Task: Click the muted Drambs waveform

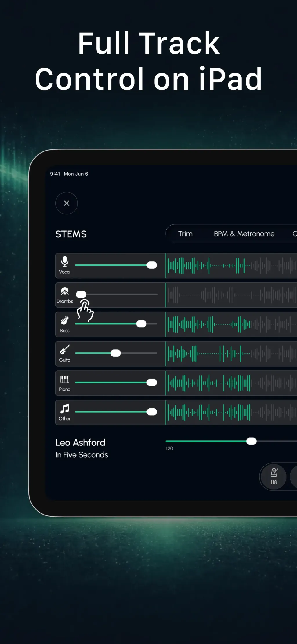Action: point(231,295)
